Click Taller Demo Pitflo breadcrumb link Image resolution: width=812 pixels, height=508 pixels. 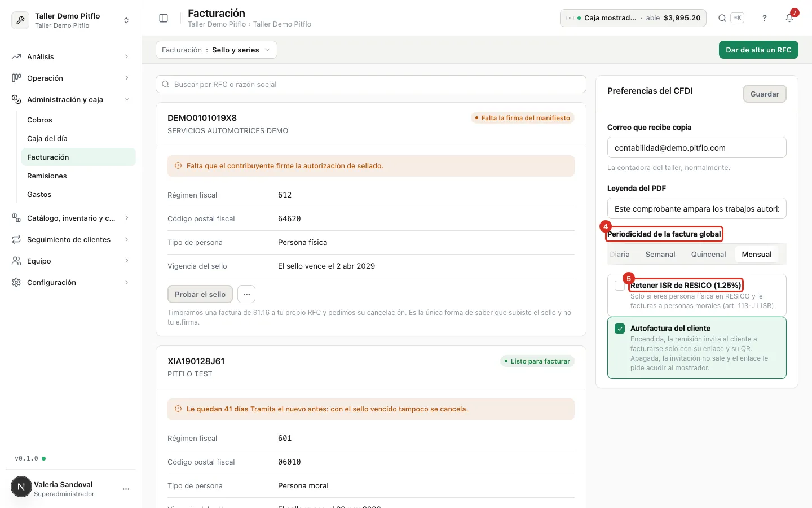(217, 24)
